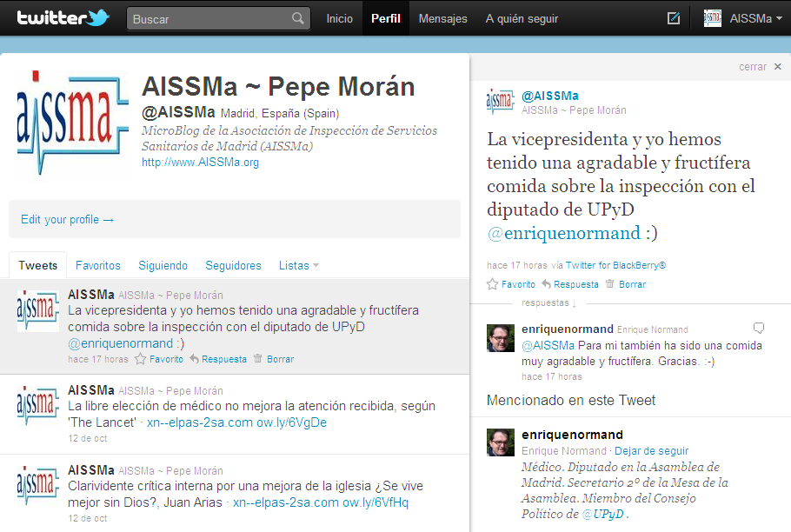This screenshot has height=532, width=791.
Task: Click Edit your profile link
Action: (x=67, y=220)
